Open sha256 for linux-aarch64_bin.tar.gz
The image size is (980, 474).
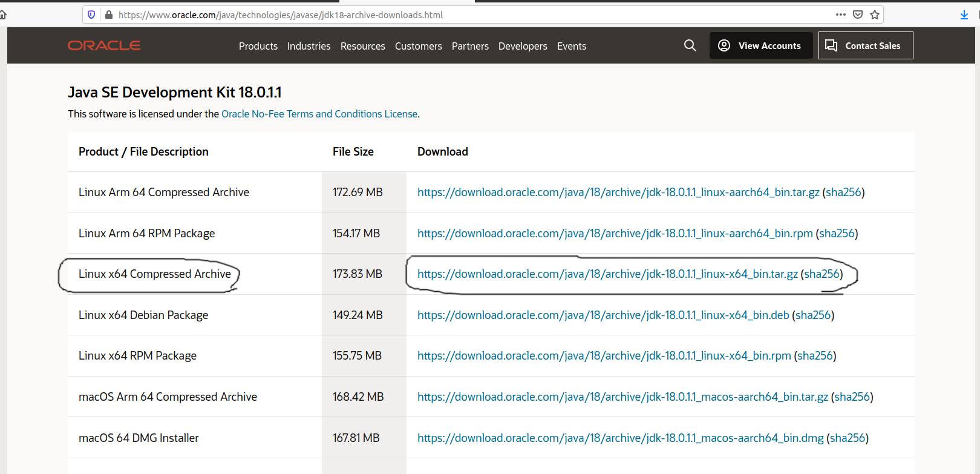point(843,192)
